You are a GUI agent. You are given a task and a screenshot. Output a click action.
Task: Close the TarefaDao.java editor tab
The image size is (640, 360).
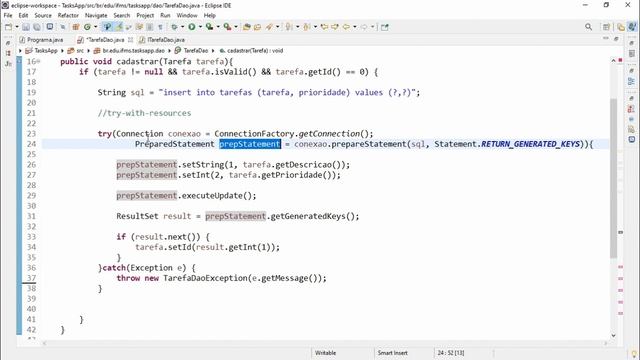point(131,40)
